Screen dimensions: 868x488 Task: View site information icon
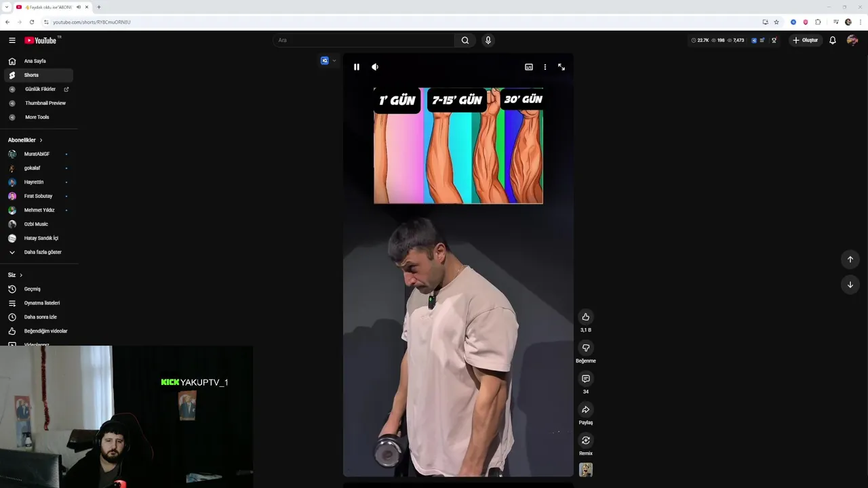point(46,22)
